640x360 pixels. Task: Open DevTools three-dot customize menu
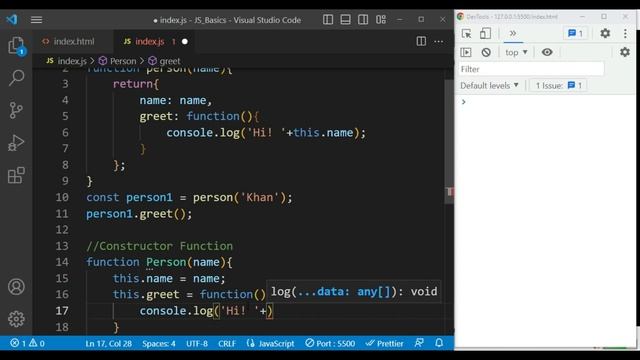[625, 33]
